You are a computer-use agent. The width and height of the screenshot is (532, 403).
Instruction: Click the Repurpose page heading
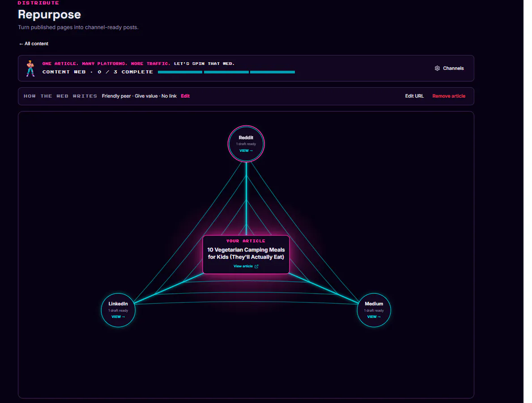point(50,15)
